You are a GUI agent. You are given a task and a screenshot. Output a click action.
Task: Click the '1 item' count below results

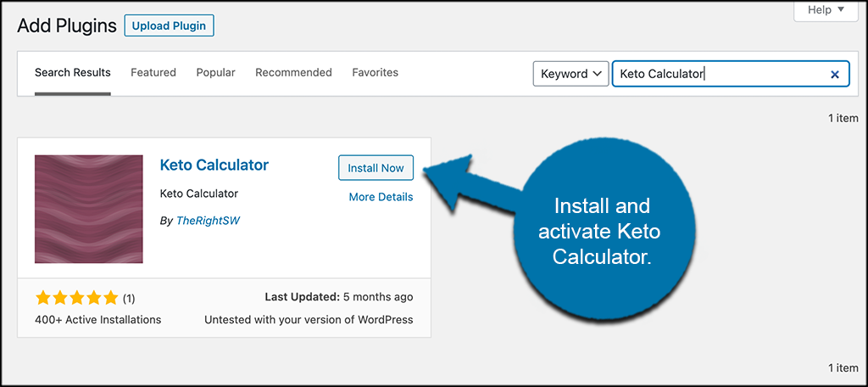[843, 367]
